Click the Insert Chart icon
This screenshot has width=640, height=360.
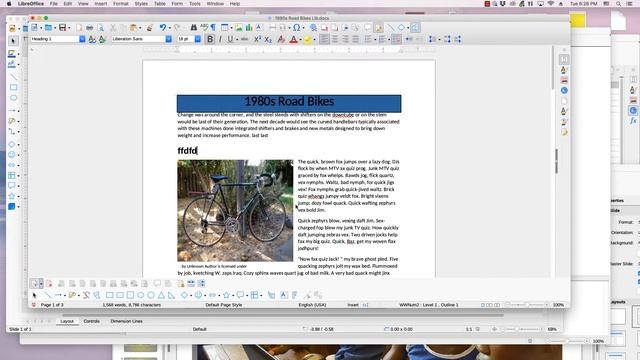tap(249, 27)
